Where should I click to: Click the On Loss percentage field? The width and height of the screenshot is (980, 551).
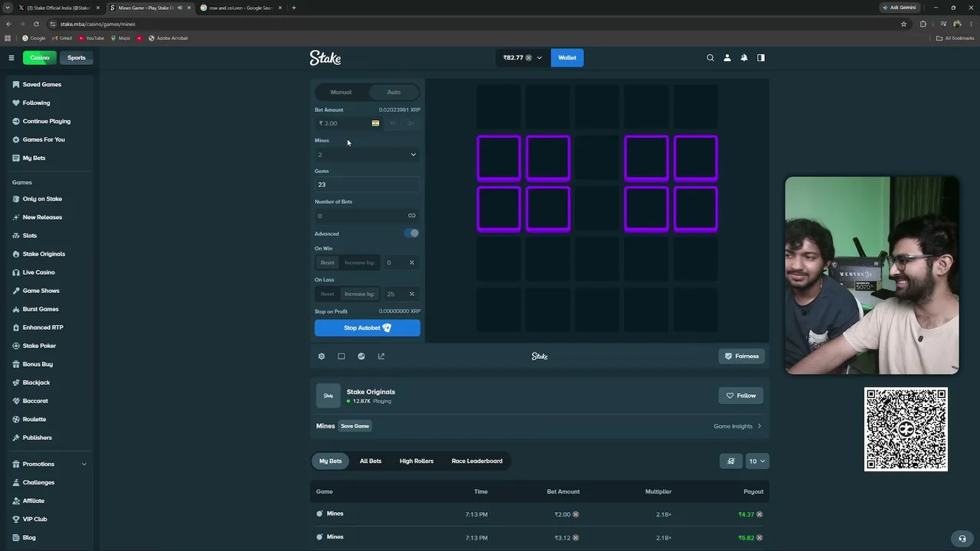click(x=400, y=294)
